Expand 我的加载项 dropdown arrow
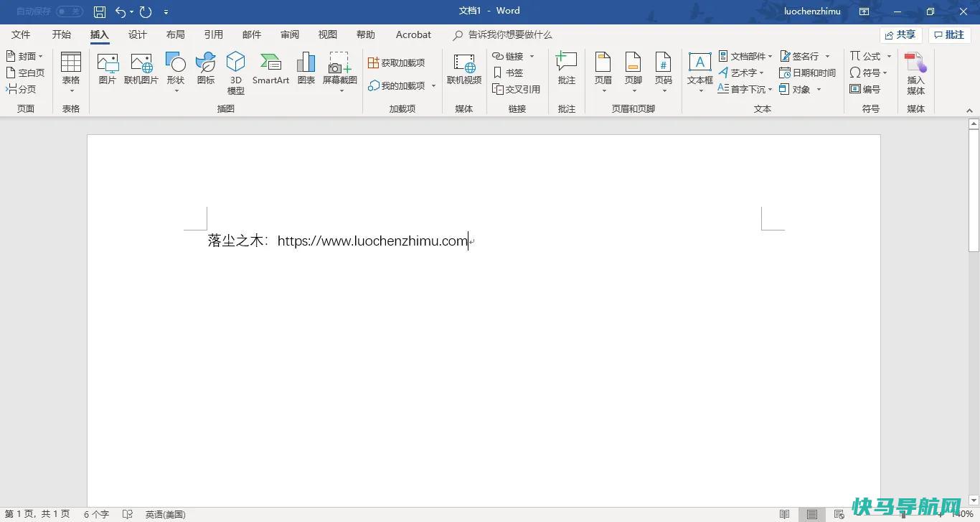The width and height of the screenshot is (980, 522). (433, 86)
